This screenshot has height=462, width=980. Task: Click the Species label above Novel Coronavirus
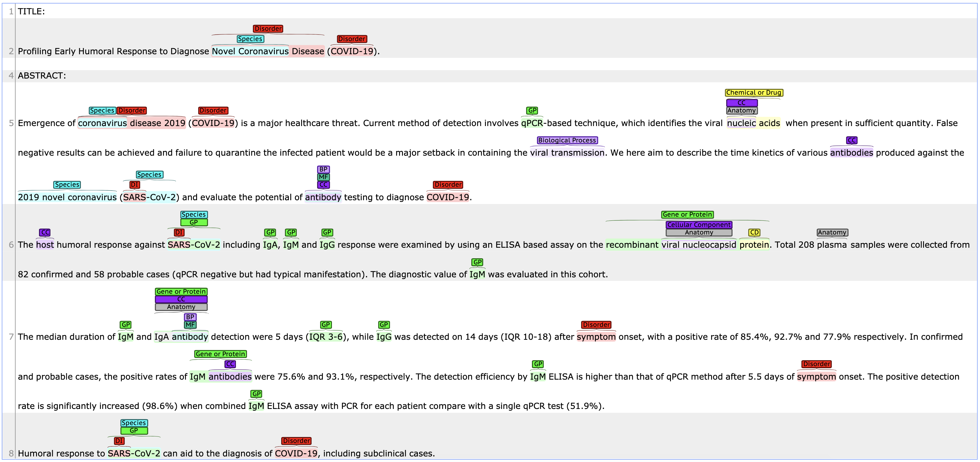(250, 39)
